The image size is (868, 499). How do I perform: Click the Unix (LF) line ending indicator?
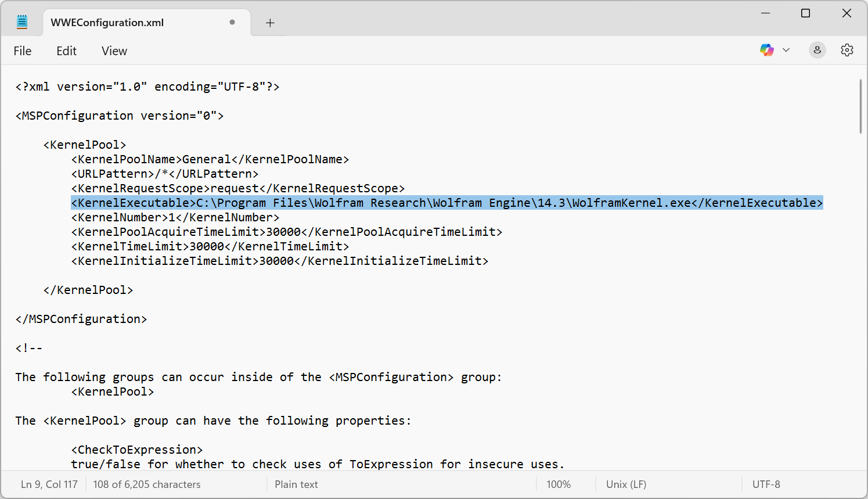pyautogui.click(x=626, y=484)
